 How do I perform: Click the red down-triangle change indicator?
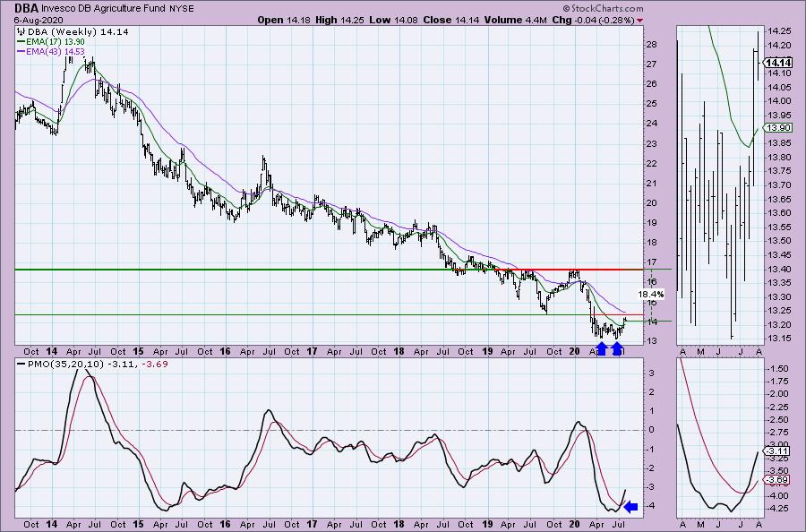click(639, 21)
